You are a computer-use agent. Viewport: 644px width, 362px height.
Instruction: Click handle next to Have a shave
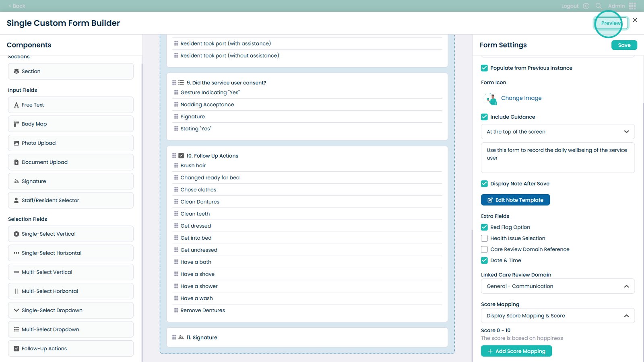point(176,274)
